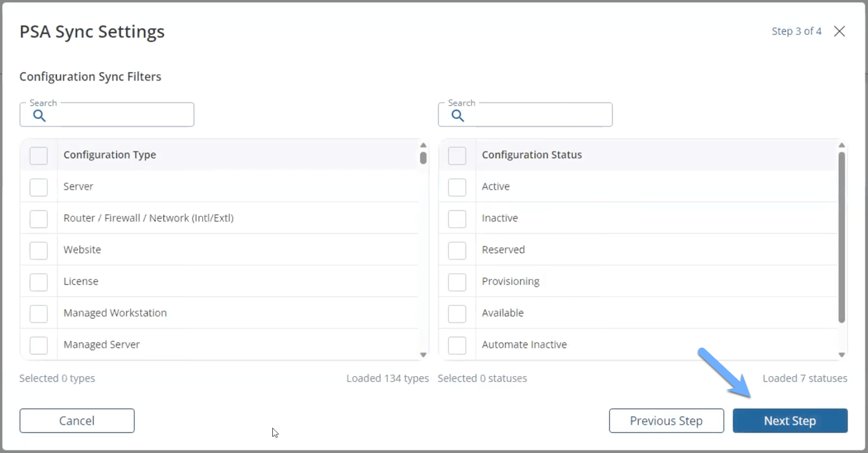Click the up arrow on the type list scrollbar
This screenshot has width=868, height=453.
click(x=423, y=145)
